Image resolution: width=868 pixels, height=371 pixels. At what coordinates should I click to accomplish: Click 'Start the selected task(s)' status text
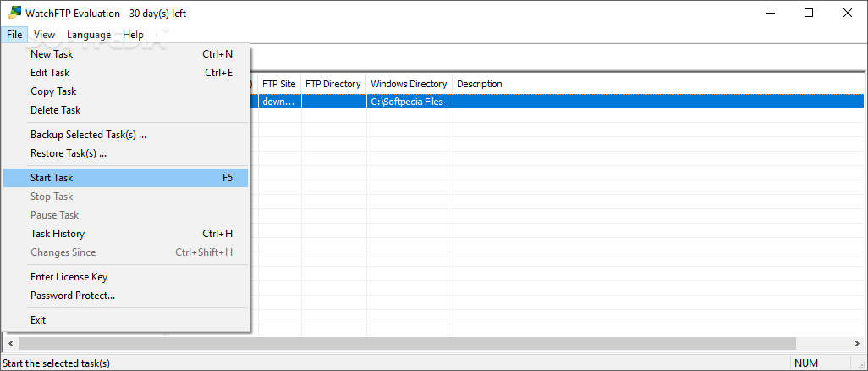pyautogui.click(x=57, y=363)
